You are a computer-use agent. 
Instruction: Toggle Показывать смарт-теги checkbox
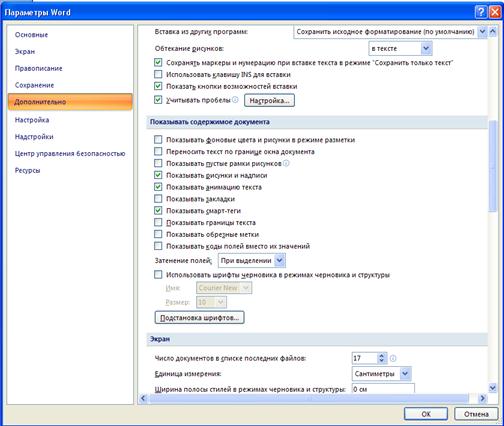tap(158, 211)
